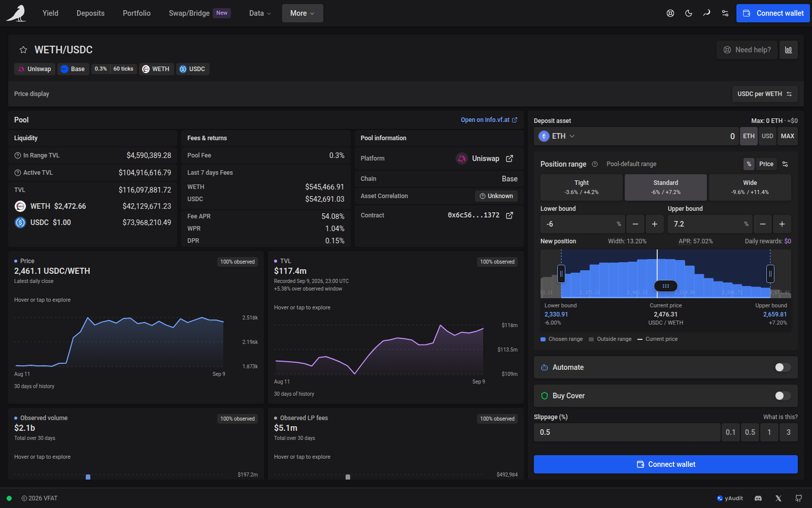Click the range center drag handle

click(666, 286)
